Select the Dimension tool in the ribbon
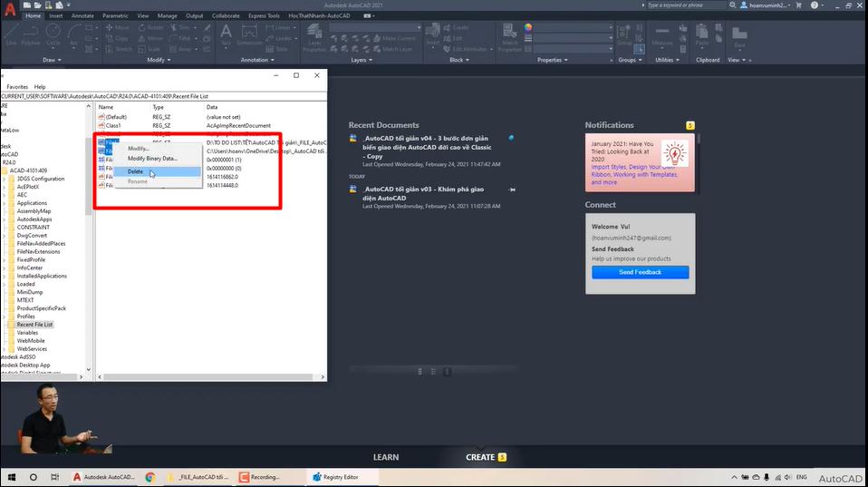The width and height of the screenshot is (868, 487). coord(249,34)
